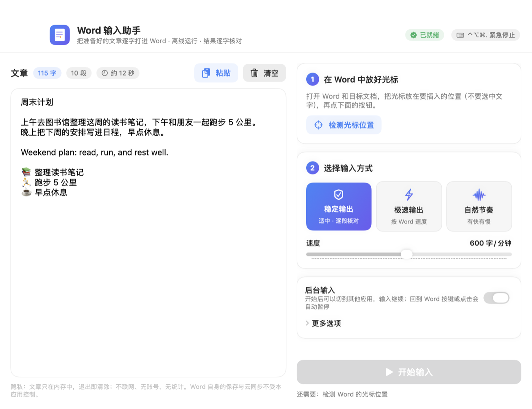The image size is (532, 409).
Task: Click the line 上午去图书馆整理这周的读书笔记
Action: (140, 122)
